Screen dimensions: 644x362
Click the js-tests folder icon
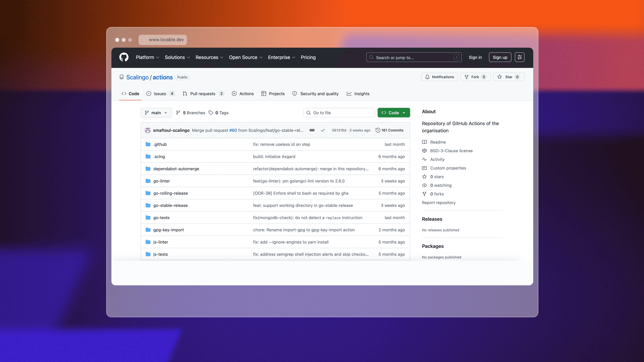[x=148, y=254]
